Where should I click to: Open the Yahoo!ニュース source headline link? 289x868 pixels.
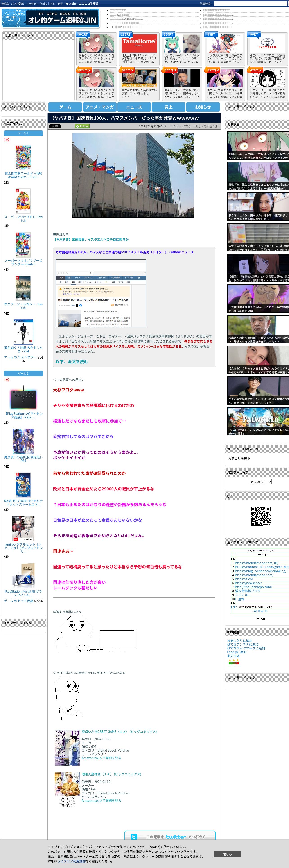(x=124, y=252)
